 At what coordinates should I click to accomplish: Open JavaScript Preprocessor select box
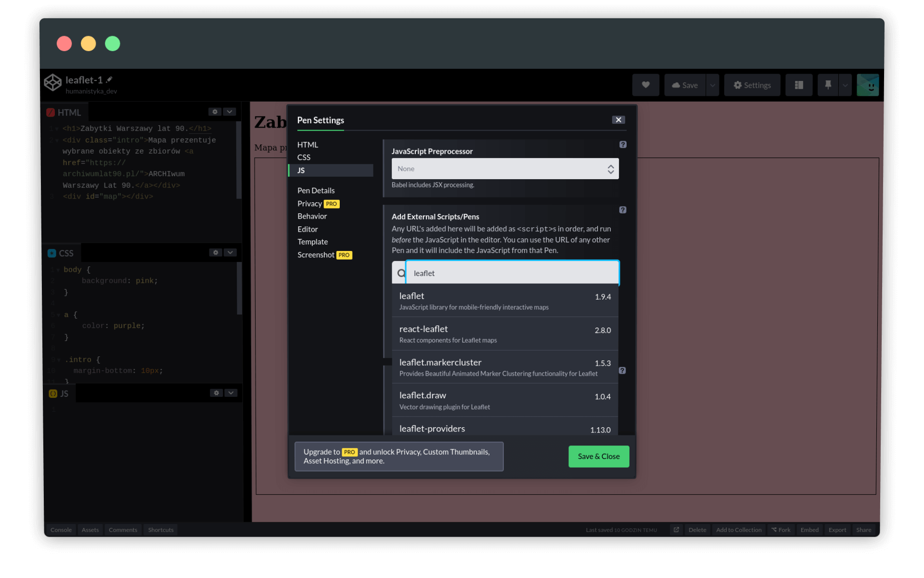(505, 169)
